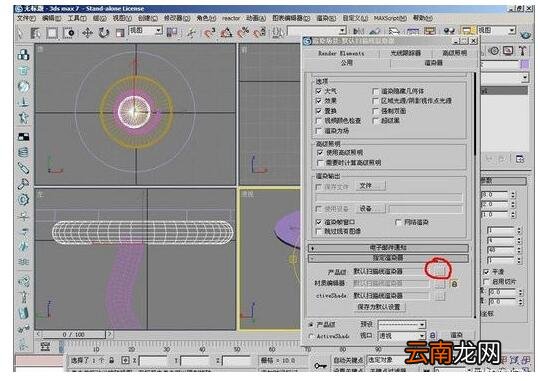
Task: Open the reference coordinate system 视图 dropdown
Action: click(x=145, y=31)
